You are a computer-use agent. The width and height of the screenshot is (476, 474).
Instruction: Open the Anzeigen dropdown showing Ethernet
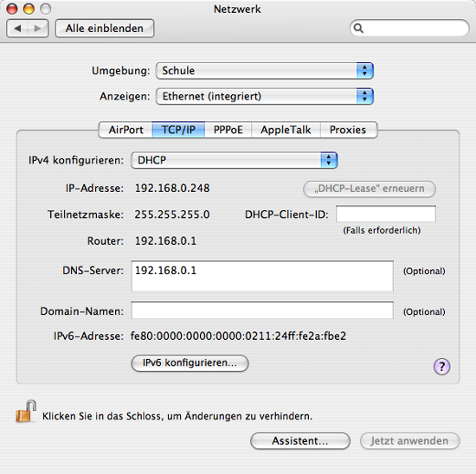(x=265, y=97)
